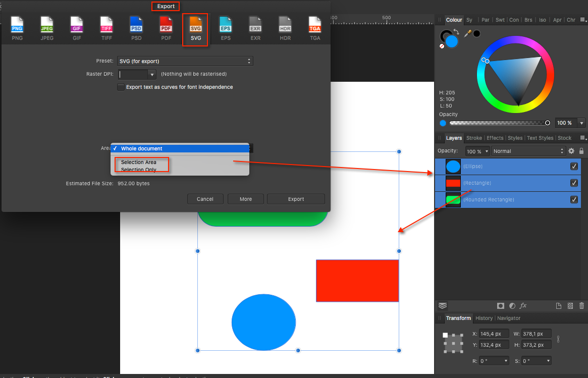
Task: Switch to the Stroke tab
Action: point(474,138)
